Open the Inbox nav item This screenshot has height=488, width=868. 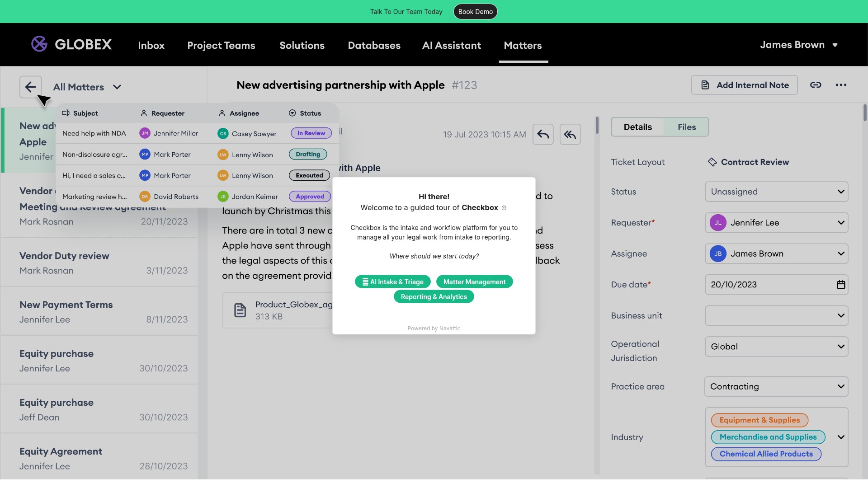151,45
